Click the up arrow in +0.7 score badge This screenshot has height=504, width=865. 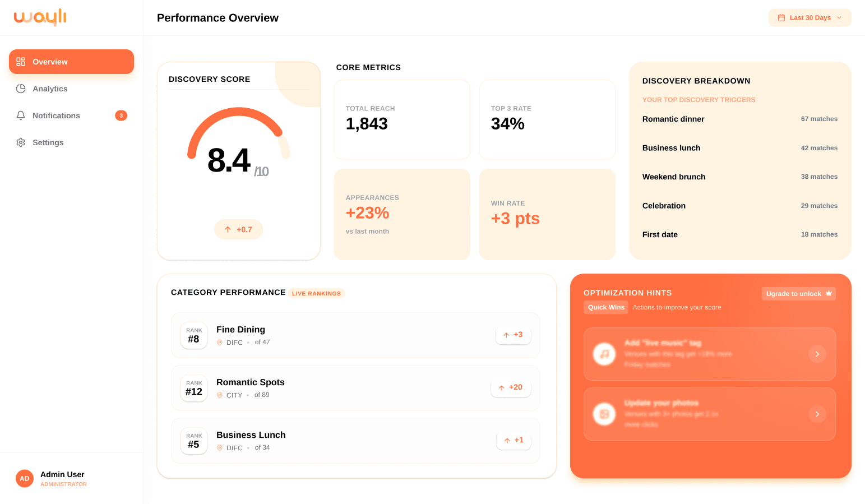pos(228,229)
